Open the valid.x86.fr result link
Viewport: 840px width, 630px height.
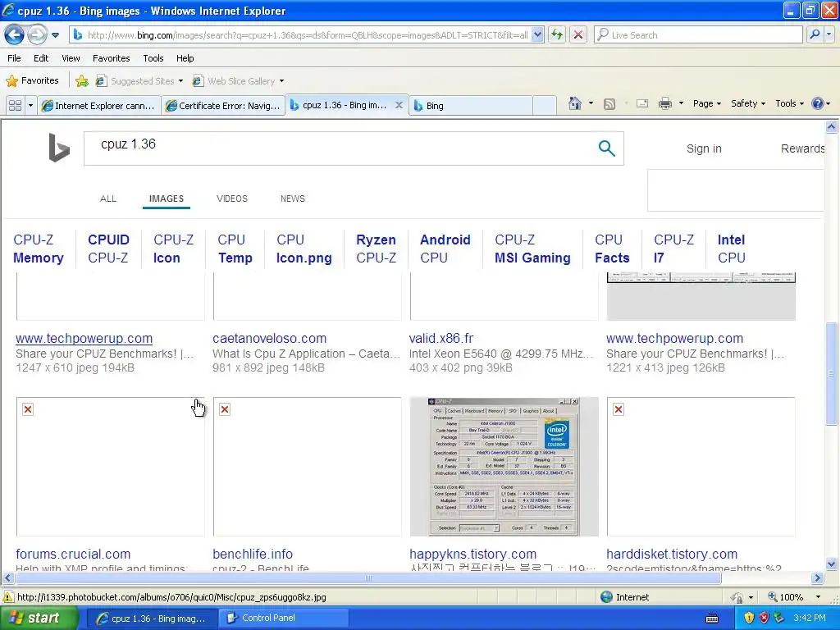pos(441,339)
